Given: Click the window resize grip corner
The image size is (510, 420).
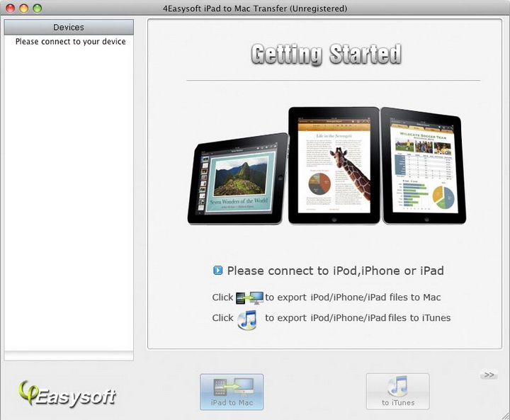Looking at the screenshot, I should 505,416.
